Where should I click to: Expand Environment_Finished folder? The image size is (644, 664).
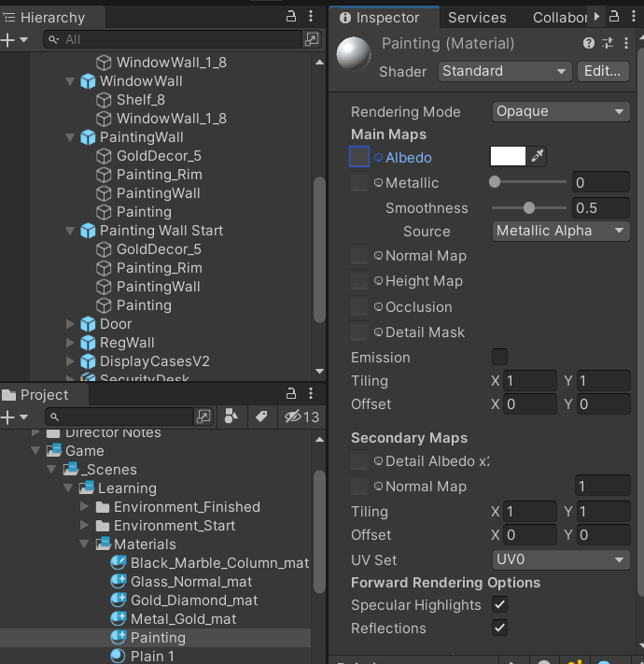[84, 506]
